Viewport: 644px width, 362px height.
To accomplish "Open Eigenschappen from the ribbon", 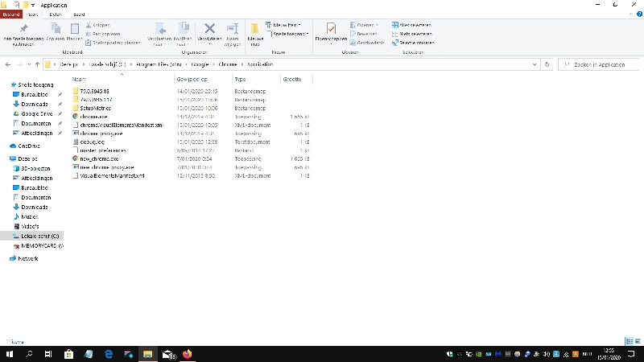I will point(331,31).
